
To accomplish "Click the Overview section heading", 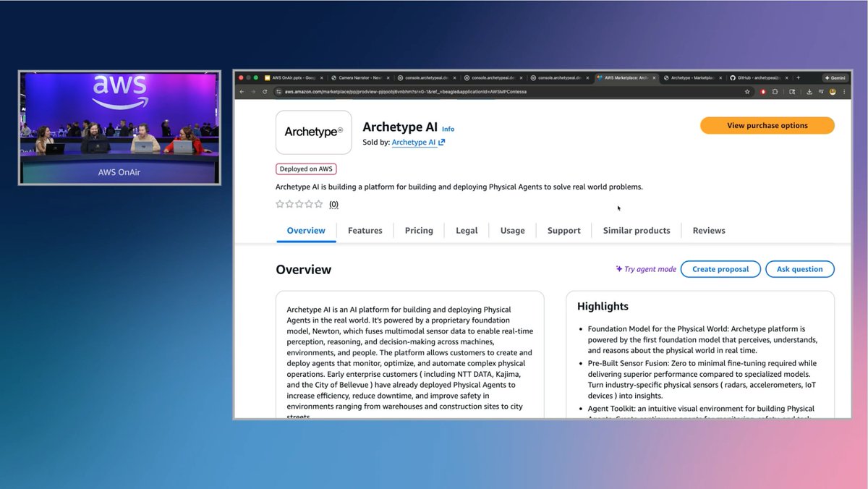I will tap(303, 270).
